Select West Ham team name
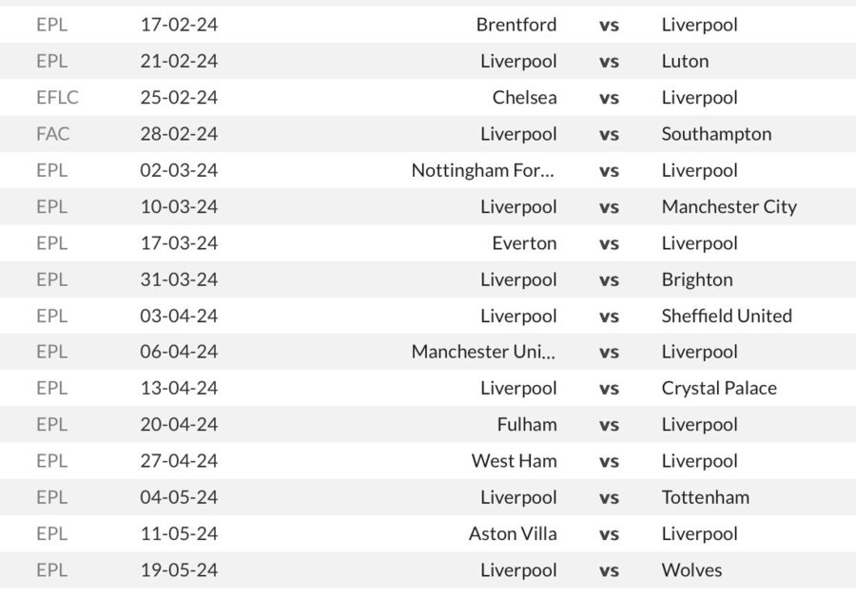 515,461
